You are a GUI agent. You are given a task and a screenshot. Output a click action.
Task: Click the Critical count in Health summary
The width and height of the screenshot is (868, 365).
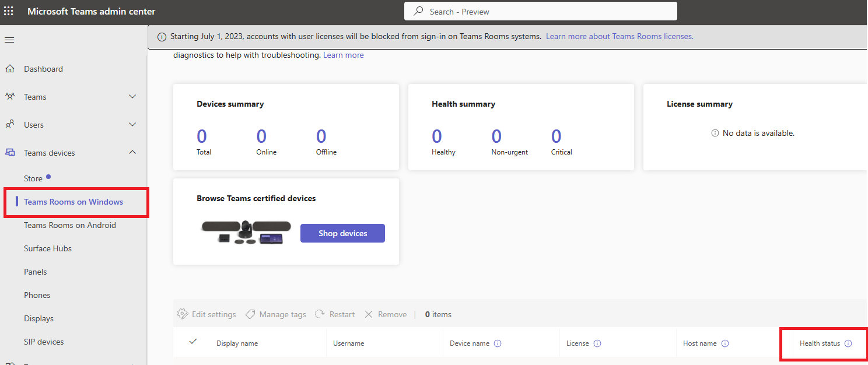tap(556, 136)
